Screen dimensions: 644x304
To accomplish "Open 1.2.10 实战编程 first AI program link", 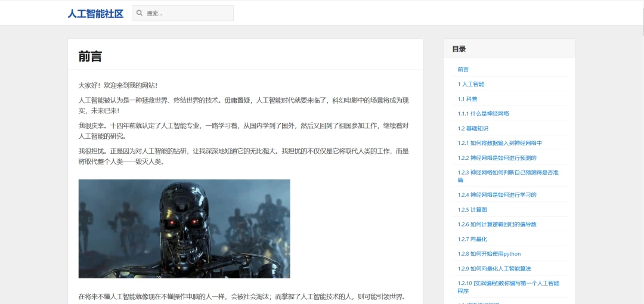I will pyautogui.click(x=508, y=287).
